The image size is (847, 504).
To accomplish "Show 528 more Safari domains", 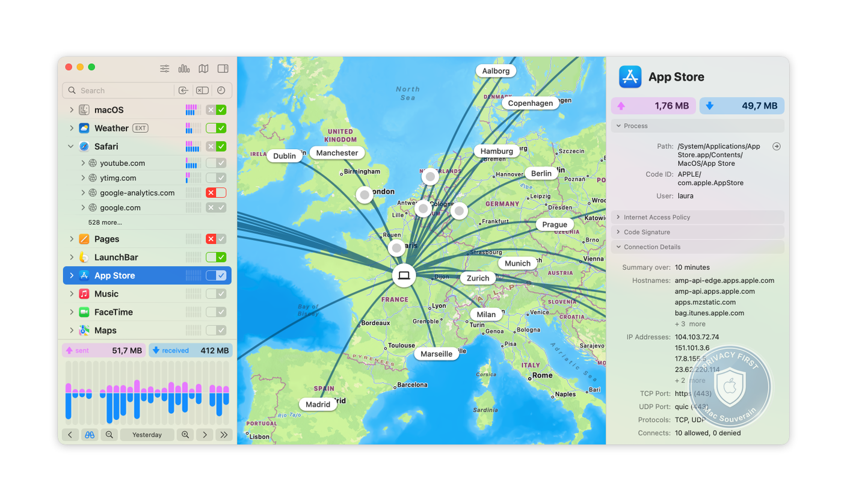I will 105,222.
